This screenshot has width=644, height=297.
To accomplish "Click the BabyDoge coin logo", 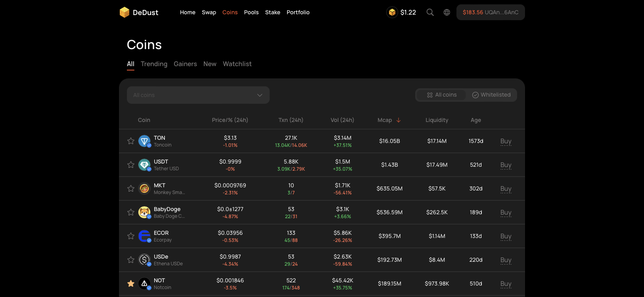I will click(x=144, y=212).
